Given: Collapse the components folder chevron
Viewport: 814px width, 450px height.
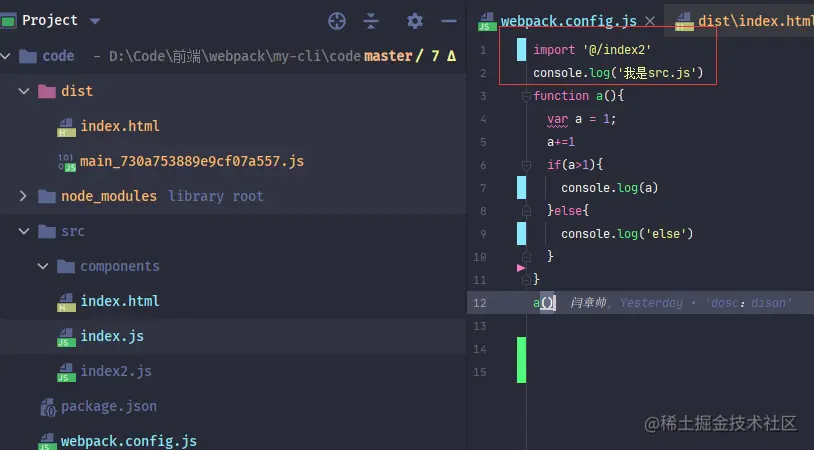Looking at the screenshot, I should (x=43, y=266).
